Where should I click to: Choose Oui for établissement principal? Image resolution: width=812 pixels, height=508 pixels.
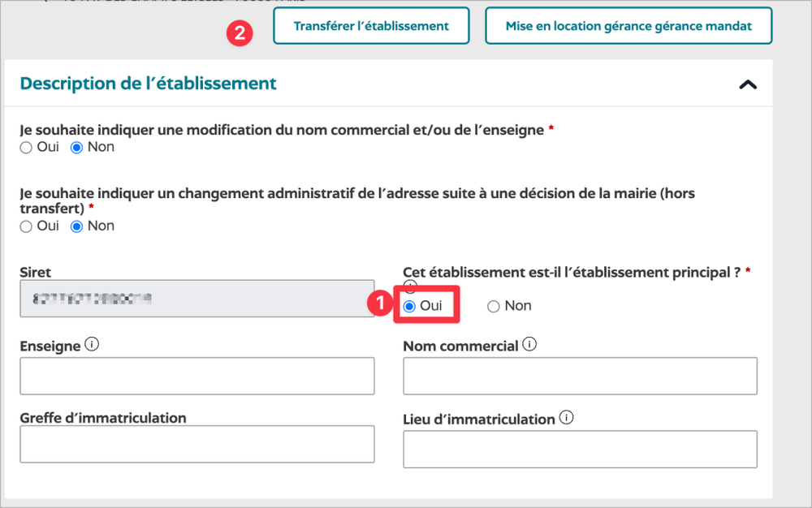[409, 306]
